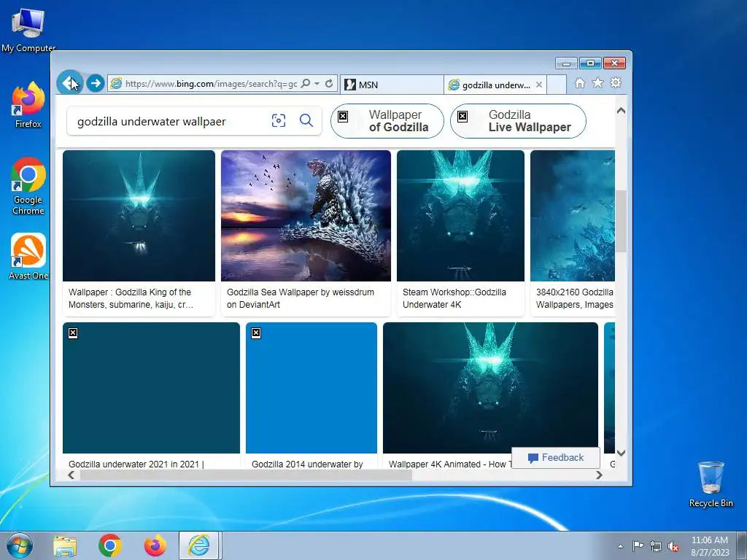Minimize the Internet Explorer window

(566, 63)
